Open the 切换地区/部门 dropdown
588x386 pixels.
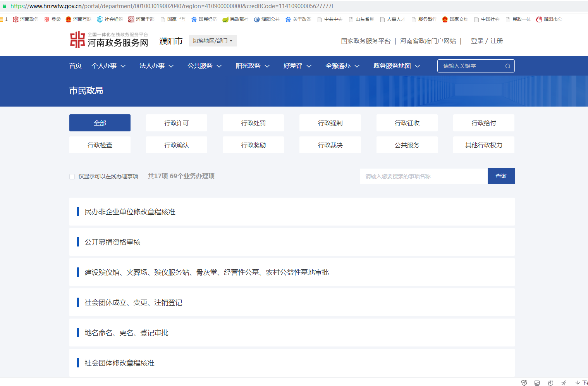pos(213,41)
